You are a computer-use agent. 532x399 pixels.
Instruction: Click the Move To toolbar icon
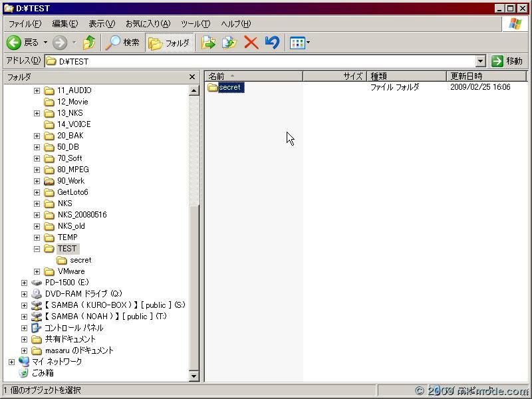(209, 42)
